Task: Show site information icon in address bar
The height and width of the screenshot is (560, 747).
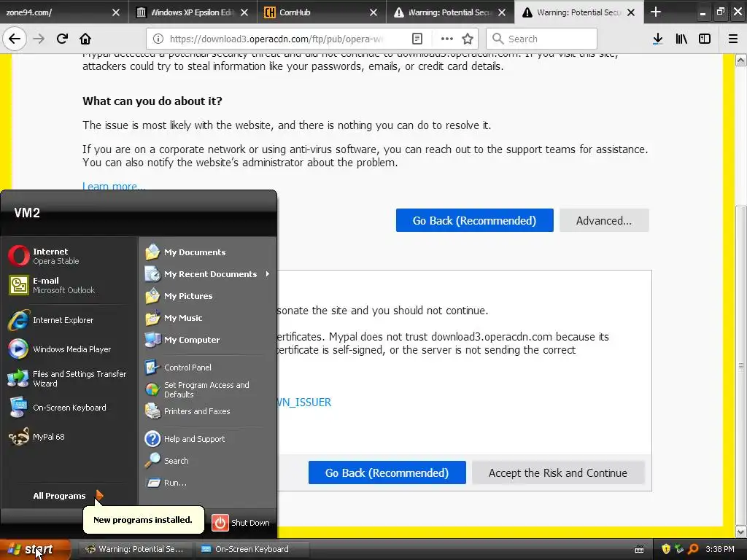Action: coord(158,39)
